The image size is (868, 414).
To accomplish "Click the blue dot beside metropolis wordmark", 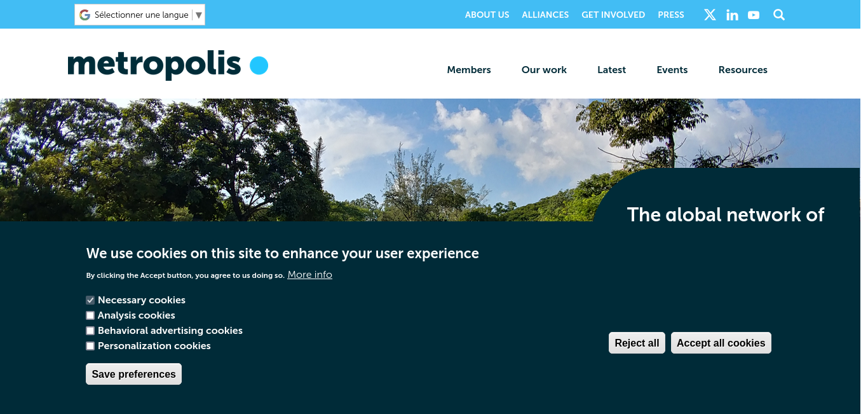I will tap(259, 65).
